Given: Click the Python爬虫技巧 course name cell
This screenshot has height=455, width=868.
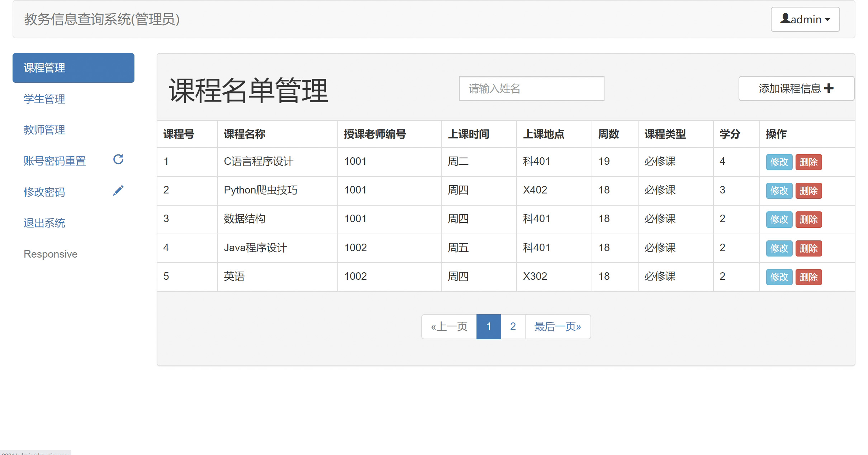Looking at the screenshot, I should pos(278,191).
